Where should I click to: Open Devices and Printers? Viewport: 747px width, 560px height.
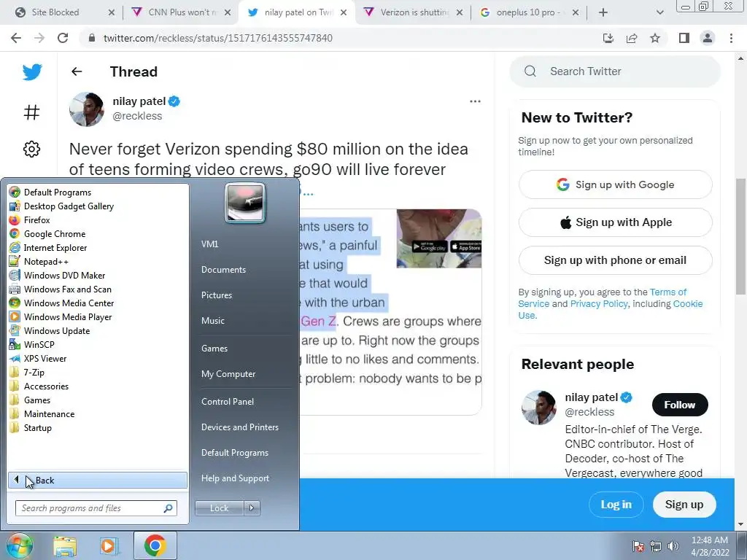click(239, 427)
